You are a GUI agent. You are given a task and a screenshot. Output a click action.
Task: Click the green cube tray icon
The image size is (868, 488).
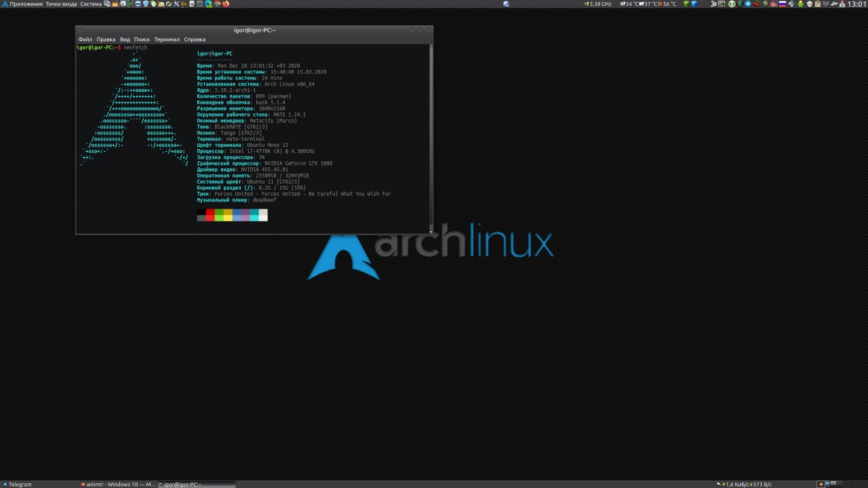coord(686,4)
